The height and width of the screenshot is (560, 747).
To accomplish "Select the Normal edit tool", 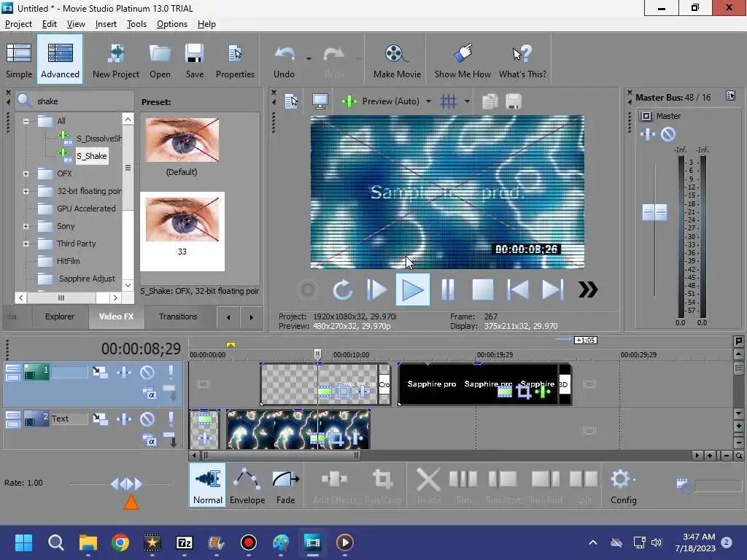I will point(208,485).
